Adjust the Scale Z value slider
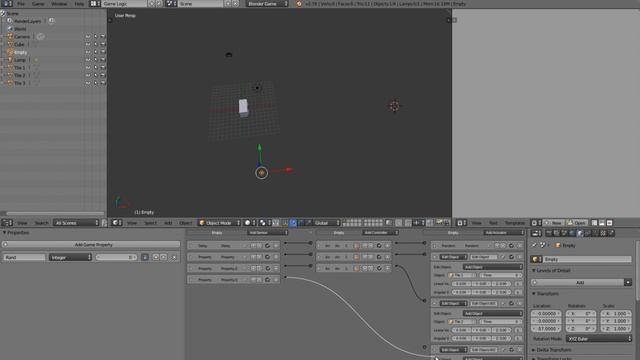Viewport: 640px width, 360px height. (x=616, y=329)
